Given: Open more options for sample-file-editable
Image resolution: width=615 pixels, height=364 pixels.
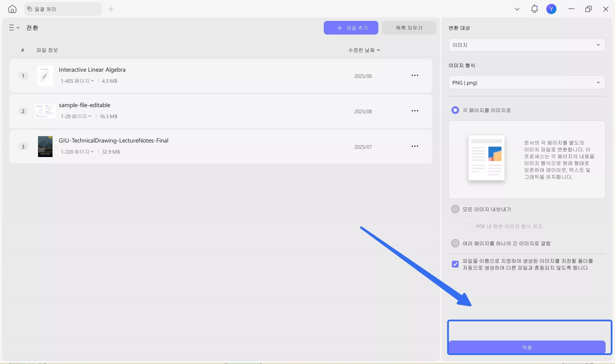Looking at the screenshot, I should [x=414, y=111].
